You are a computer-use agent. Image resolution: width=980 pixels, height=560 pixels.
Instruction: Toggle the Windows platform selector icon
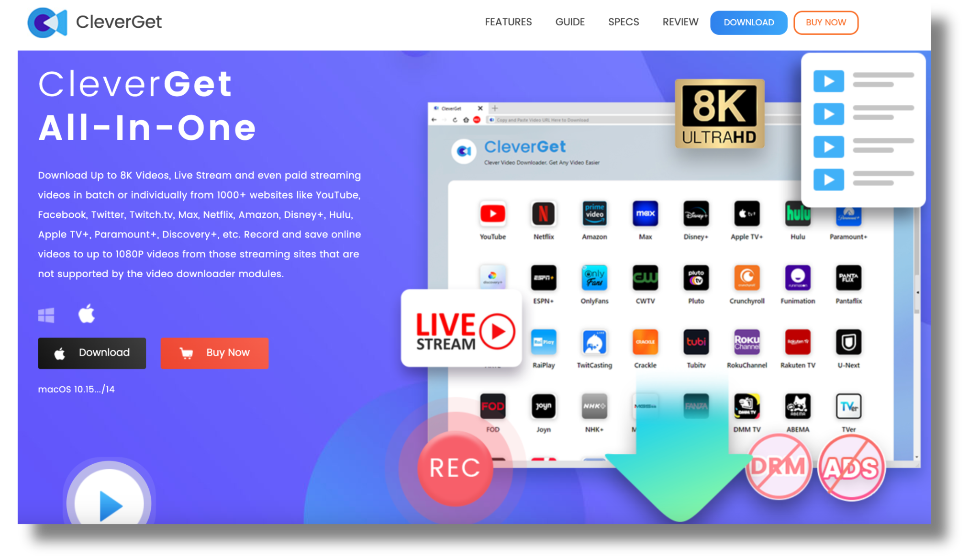(46, 314)
